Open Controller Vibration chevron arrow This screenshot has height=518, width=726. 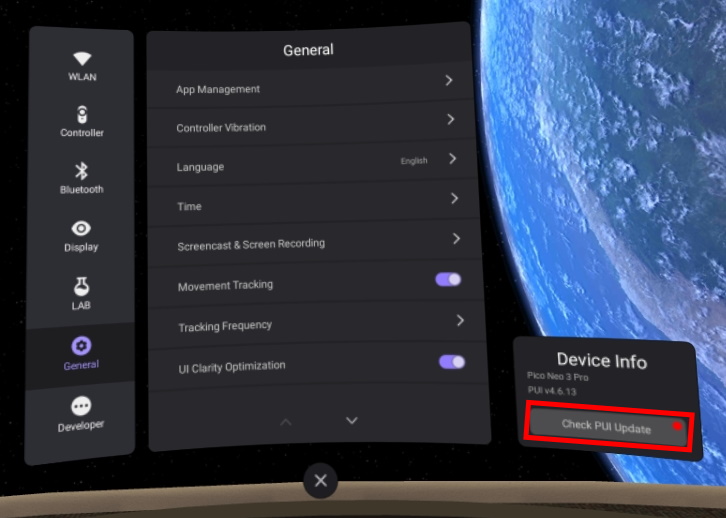click(x=451, y=119)
